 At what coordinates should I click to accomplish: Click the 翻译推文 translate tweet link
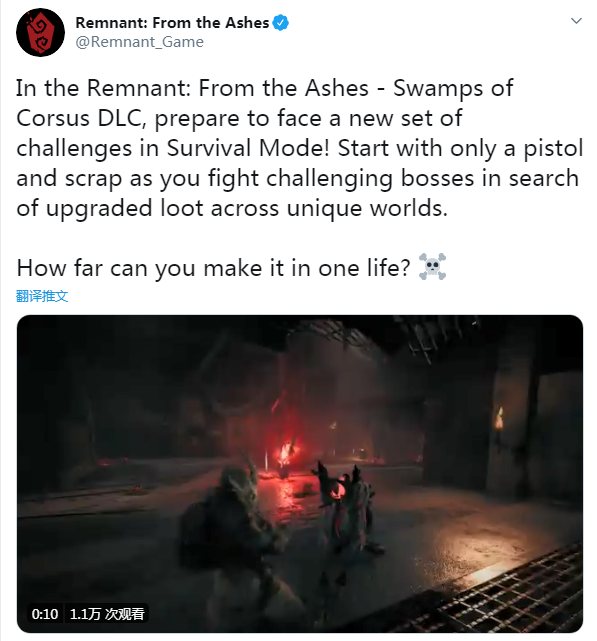pos(42,296)
